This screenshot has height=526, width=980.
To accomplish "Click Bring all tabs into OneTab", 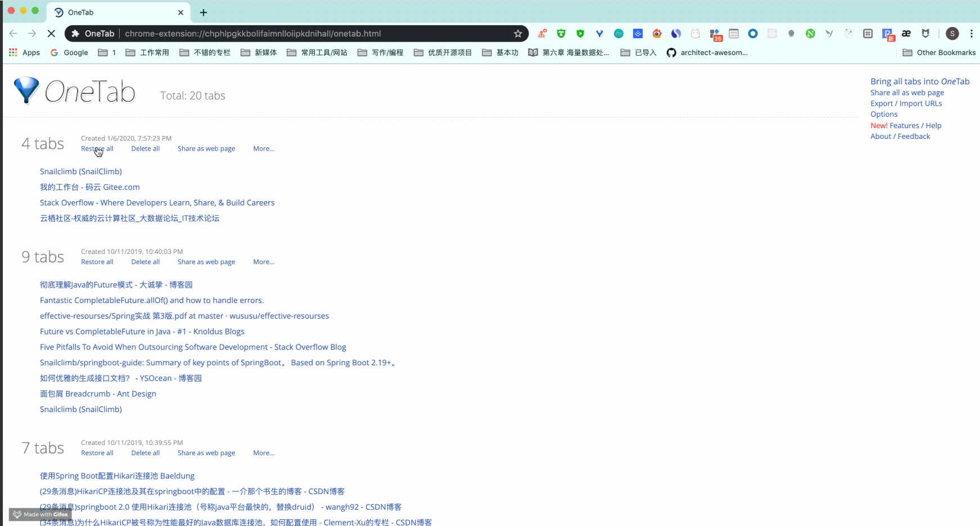I will (x=920, y=81).
